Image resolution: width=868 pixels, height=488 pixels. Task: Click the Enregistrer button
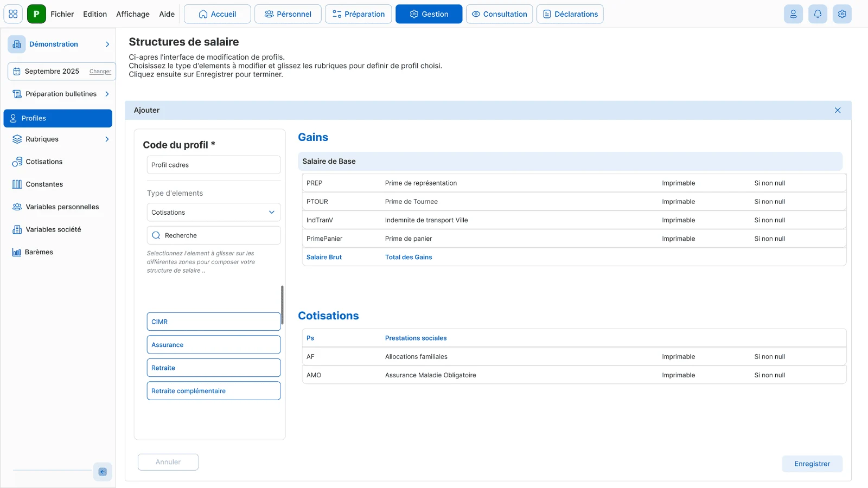[x=812, y=464]
